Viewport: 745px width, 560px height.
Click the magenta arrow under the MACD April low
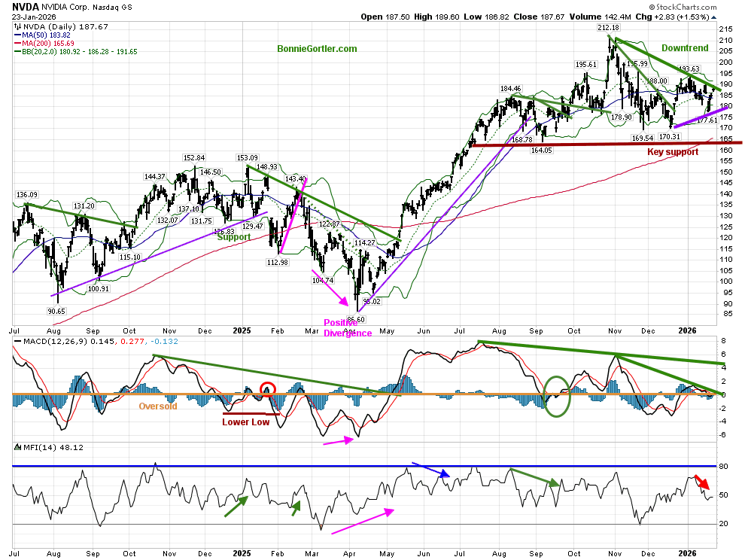point(336,440)
